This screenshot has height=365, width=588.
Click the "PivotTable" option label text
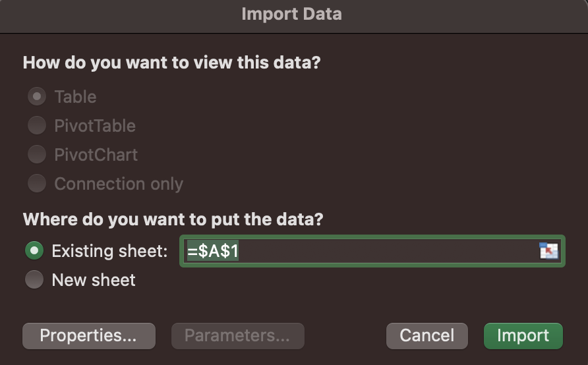click(x=95, y=126)
